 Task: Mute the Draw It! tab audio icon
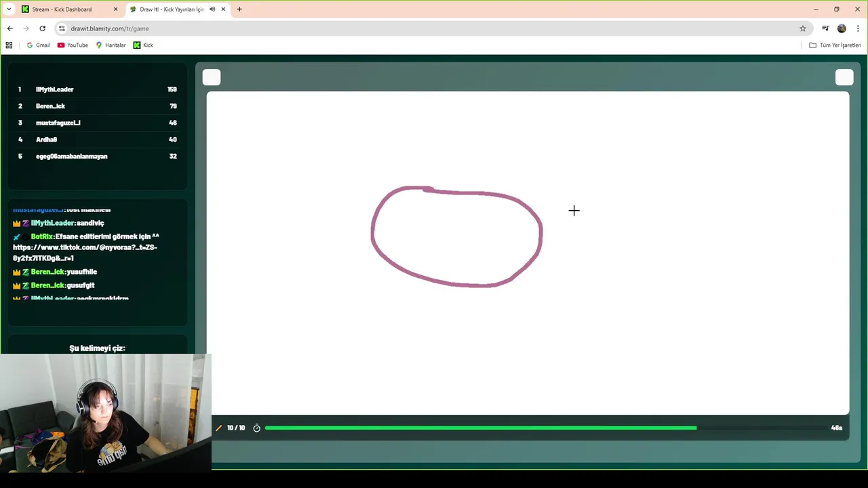[212, 9]
